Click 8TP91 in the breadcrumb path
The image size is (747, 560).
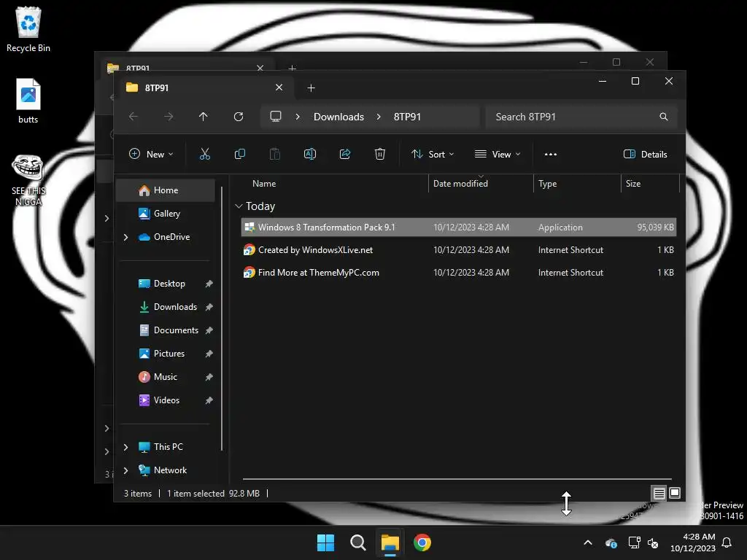(407, 117)
